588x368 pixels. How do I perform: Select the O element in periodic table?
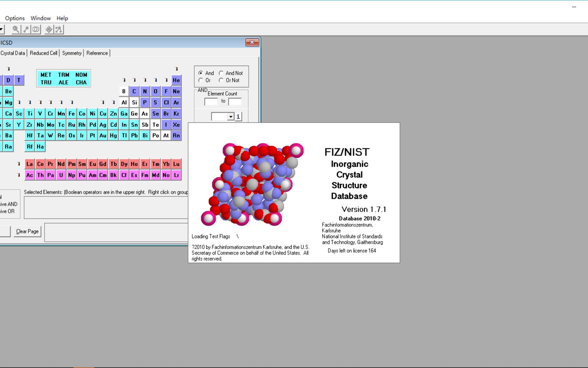[156, 91]
